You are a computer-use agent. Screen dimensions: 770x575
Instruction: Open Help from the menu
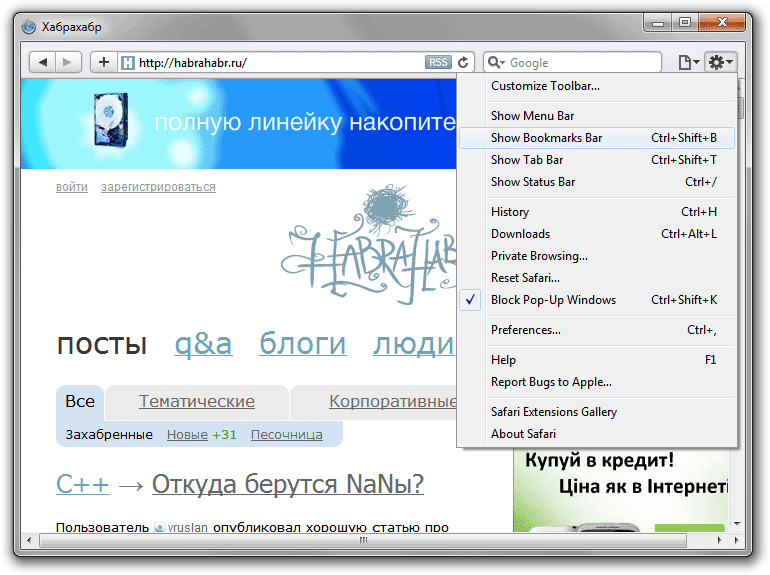597,360
